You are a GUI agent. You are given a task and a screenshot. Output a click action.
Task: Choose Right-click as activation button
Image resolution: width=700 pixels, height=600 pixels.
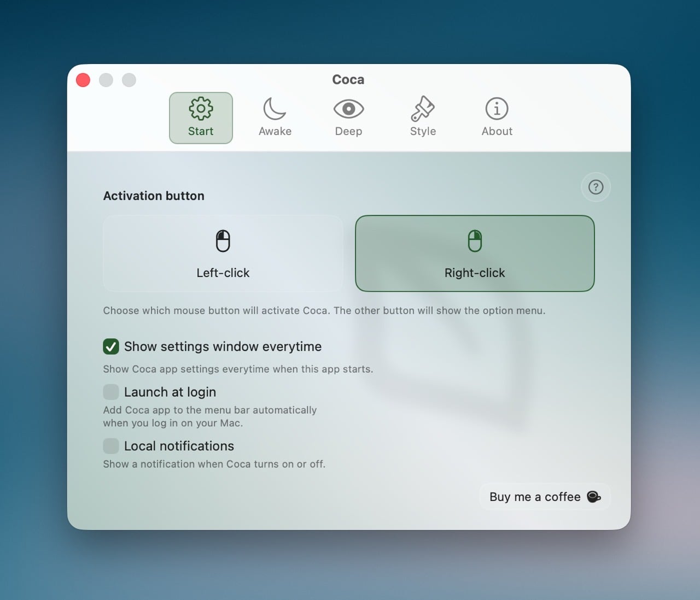coord(475,254)
